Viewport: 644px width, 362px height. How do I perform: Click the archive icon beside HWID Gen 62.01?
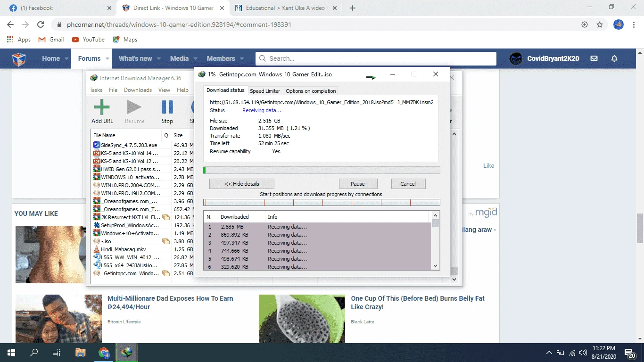(97, 169)
